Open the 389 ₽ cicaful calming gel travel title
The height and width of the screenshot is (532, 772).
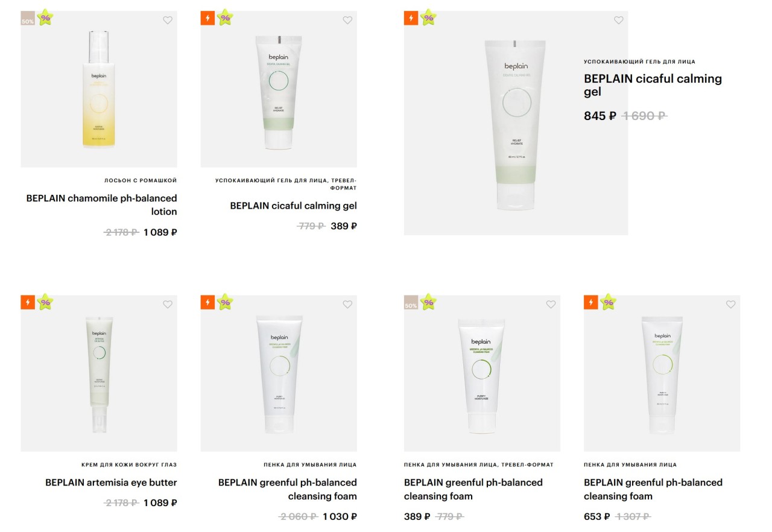pos(293,206)
